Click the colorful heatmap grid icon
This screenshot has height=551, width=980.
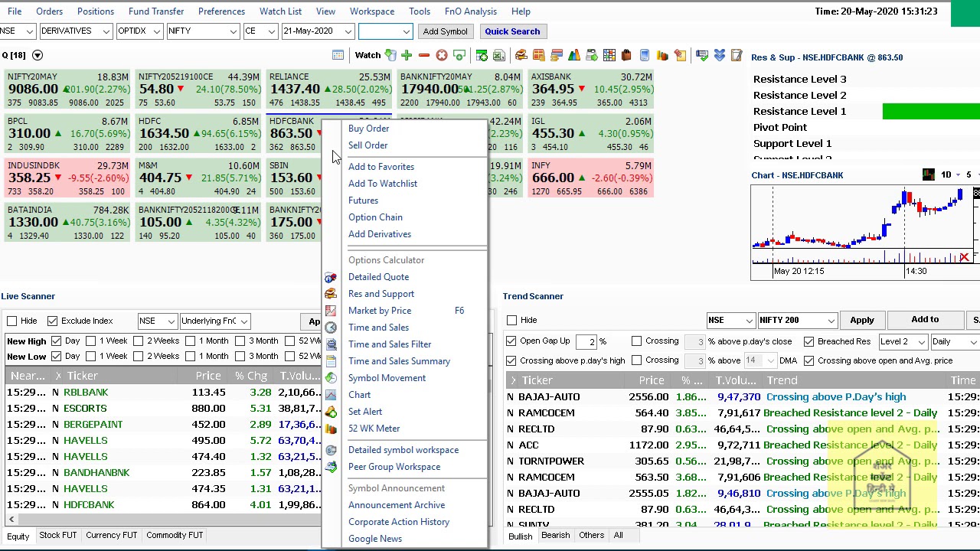coord(609,55)
